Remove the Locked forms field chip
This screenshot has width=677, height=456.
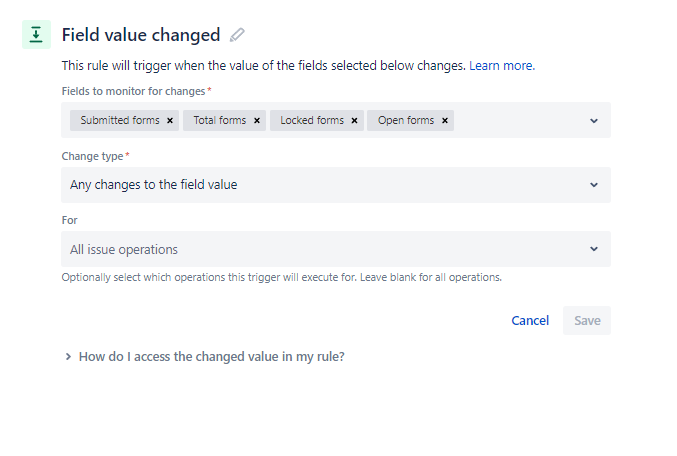tap(354, 120)
